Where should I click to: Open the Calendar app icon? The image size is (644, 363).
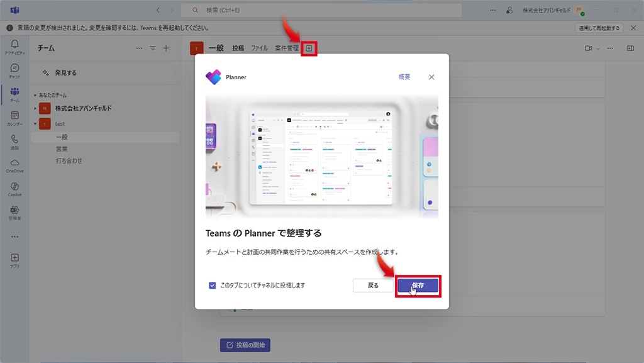tap(15, 118)
